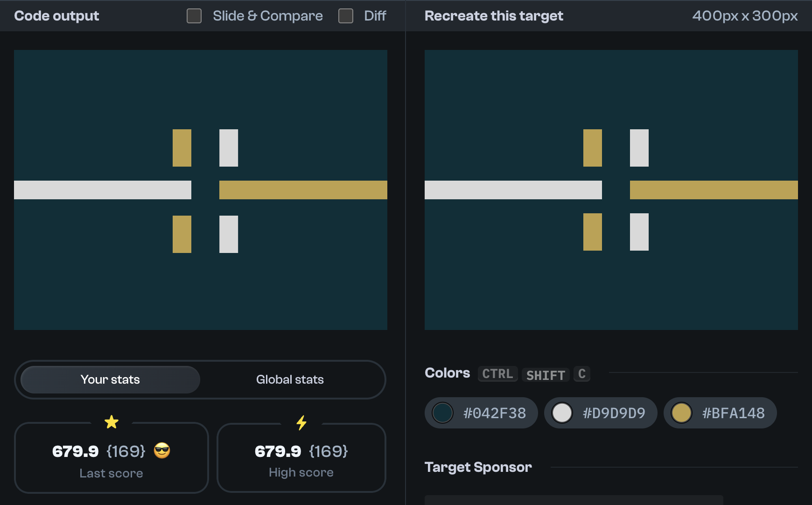This screenshot has width=812, height=505.
Task: Copy the #BFA148 gold color
Action: click(720, 413)
